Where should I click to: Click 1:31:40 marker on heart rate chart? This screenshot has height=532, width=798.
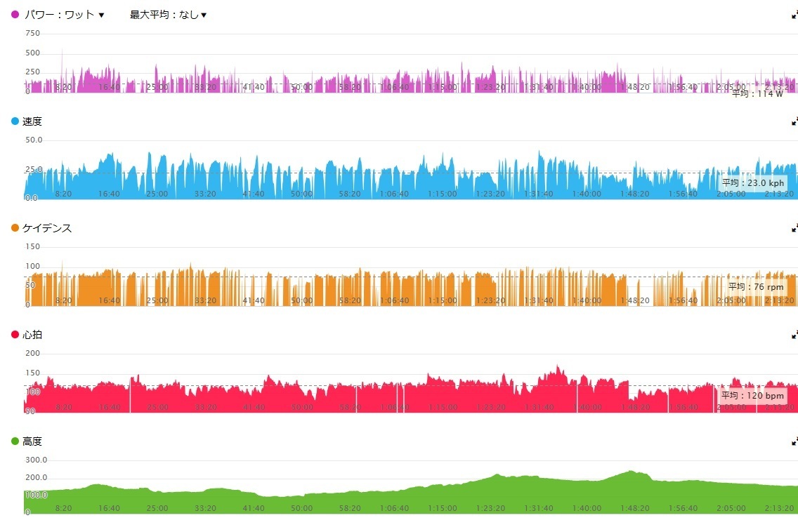pos(539,407)
